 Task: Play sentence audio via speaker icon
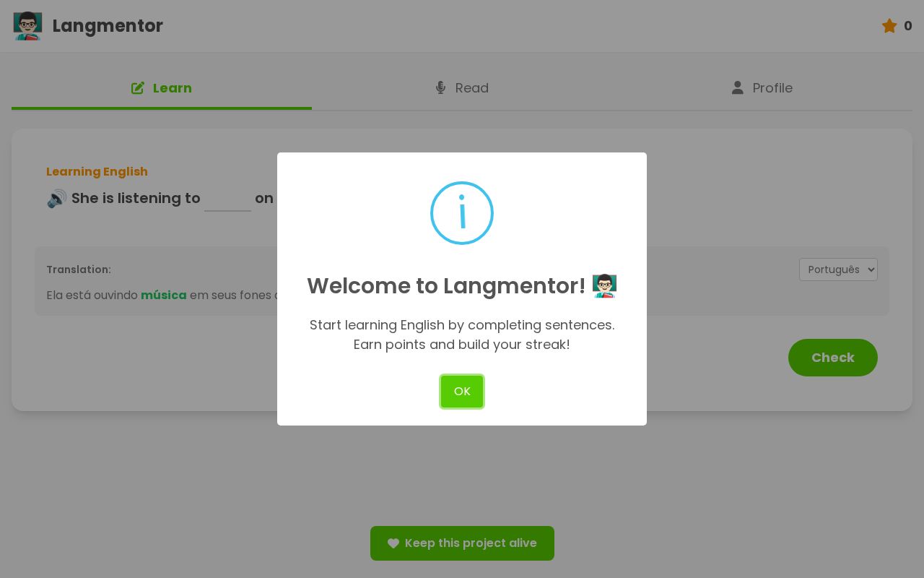(57, 198)
